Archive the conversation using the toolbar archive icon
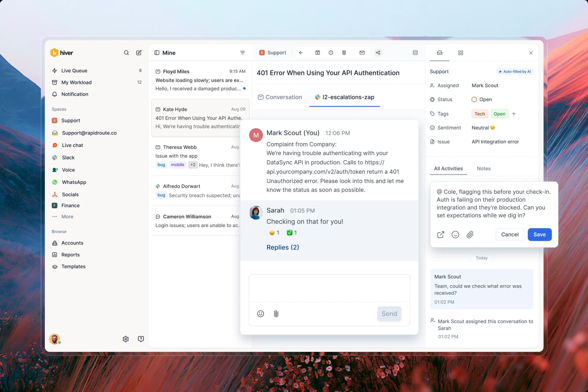The width and height of the screenshot is (588, 392). tap(318, 53)
